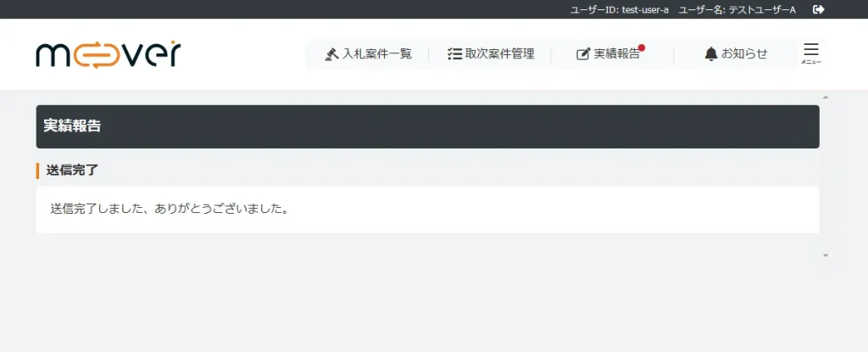Click the logout icon in top bar

click(819, 9)
